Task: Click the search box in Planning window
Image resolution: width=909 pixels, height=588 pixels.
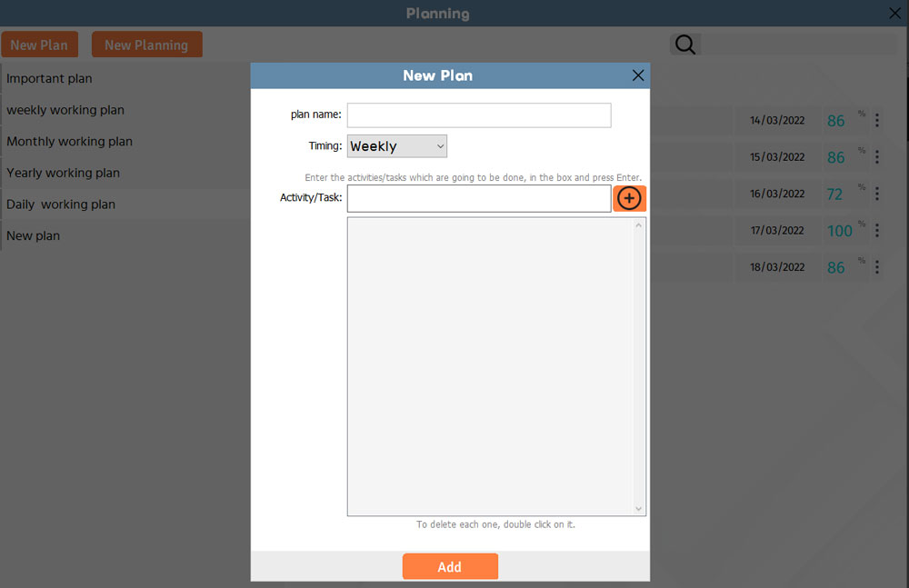Action: (x=798, y=45)
